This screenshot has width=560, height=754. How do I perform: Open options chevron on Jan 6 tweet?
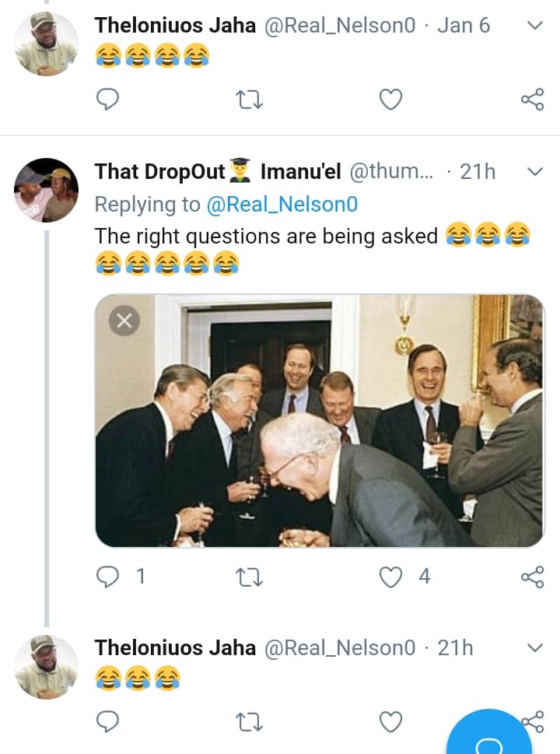coord(534,26)
